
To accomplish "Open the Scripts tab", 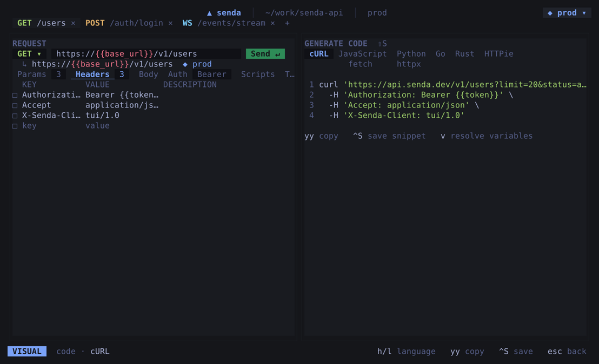I will [x=258, y=75].
